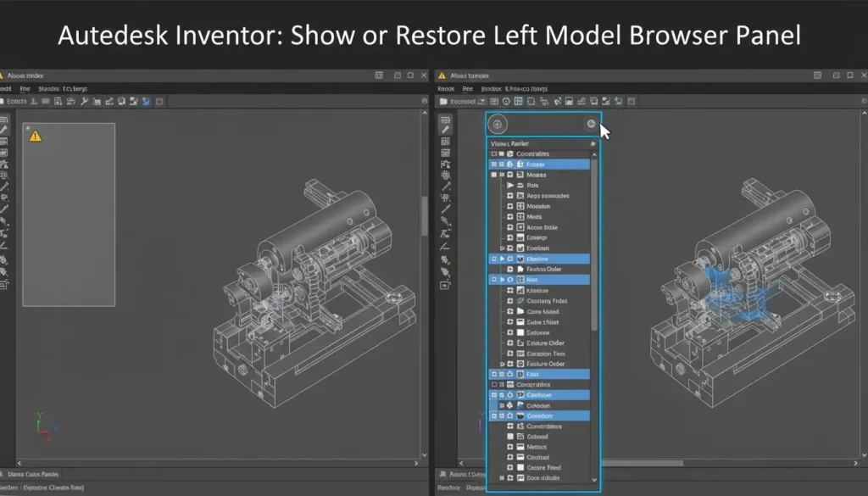Viewport: 868px width, 496px height.
Task: Click the top icon in right window sidebar
Action: pyautogui.click(x=446, y=120)
